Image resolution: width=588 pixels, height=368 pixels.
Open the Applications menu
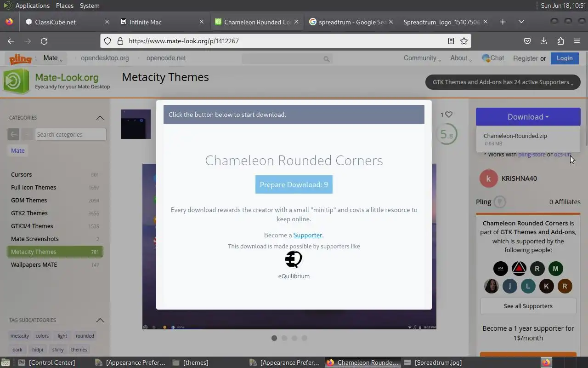(x=32, y=6)
